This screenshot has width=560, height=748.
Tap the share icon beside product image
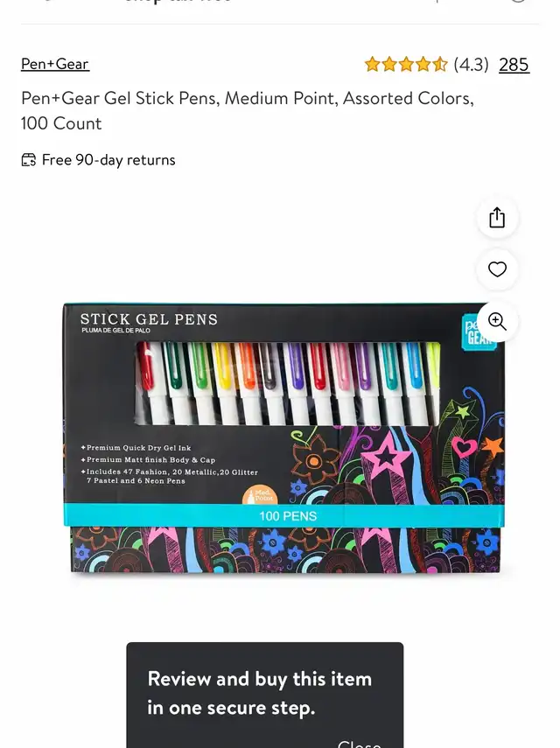point(497,218)
